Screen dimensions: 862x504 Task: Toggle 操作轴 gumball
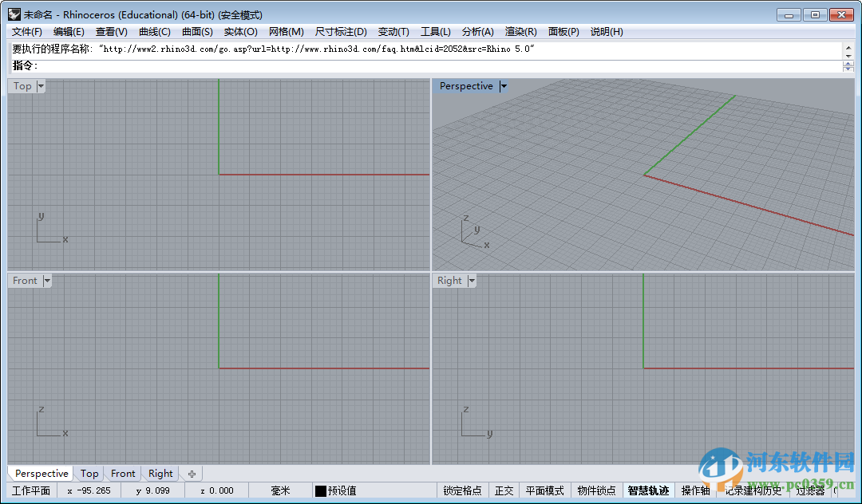tap(695, 490)
